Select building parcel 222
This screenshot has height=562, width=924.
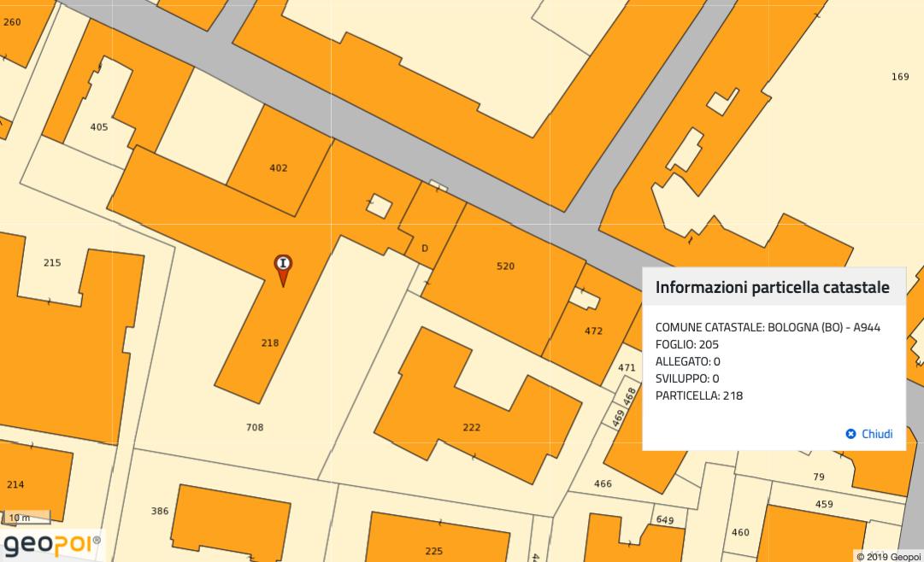(x=471, y=427)
